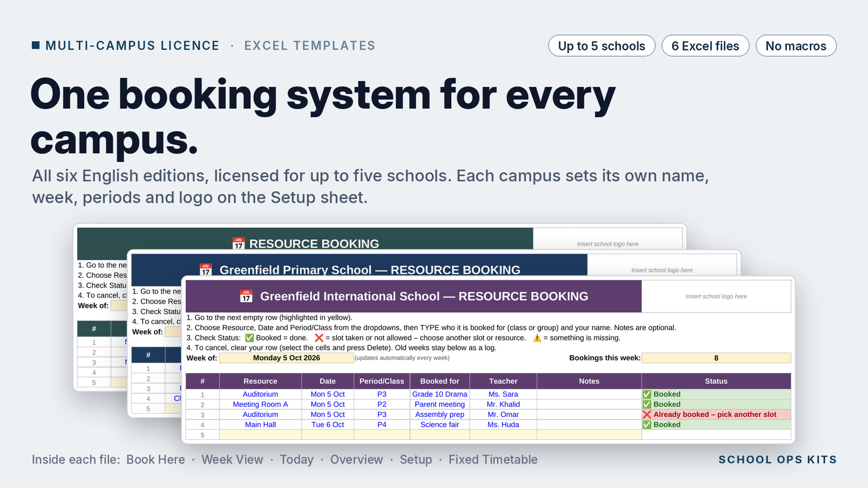Click the Greenfield Primary School title banner
Viewport: 868px width, 488px height.
point(359,265)
